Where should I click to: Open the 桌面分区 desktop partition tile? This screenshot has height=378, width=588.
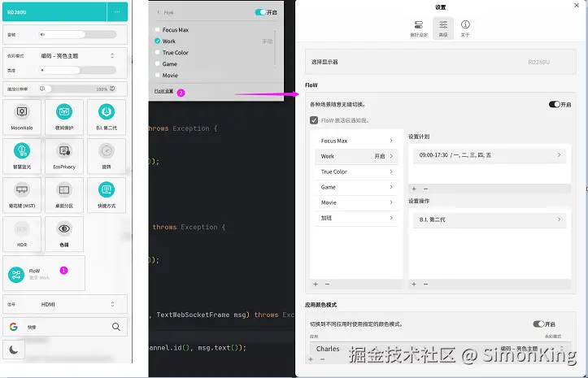pyautogui.click(x=64, y=195)
